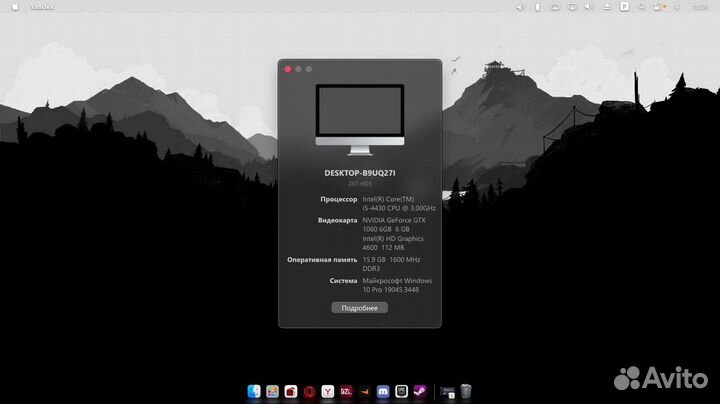Click the iMac monitor image
The height and width of the screenshot is (404, 720).
[x=360, y=120]
